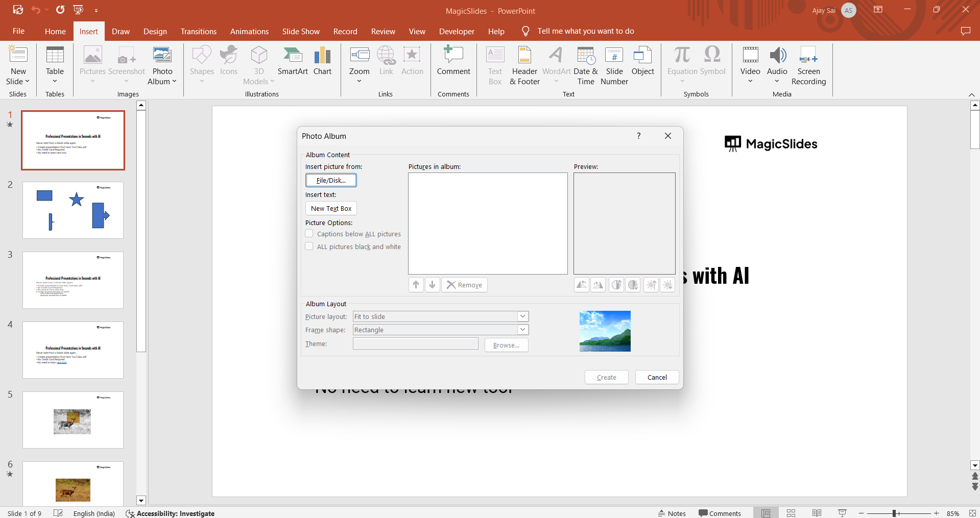The height and width of the screenshot is (518, 980).
Task: Enable Captions below ALL pictures checkbox
Action: (x=309, y=234)
